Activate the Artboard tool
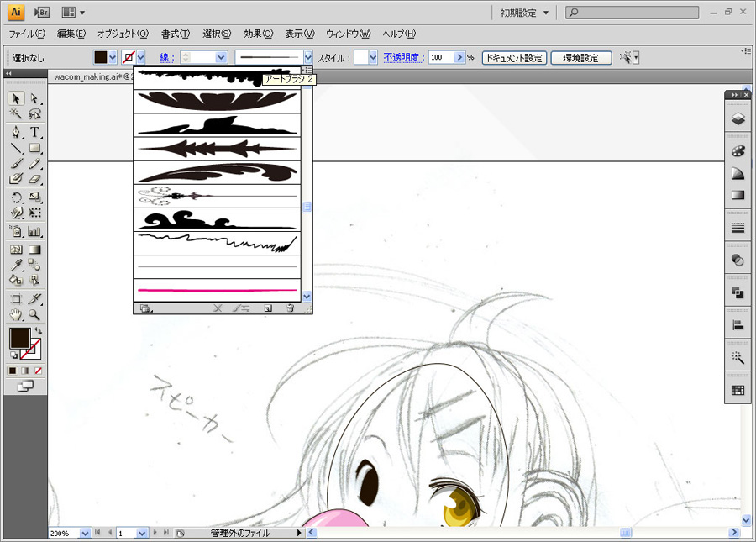756x542 pixels. [x=16, y=299]
